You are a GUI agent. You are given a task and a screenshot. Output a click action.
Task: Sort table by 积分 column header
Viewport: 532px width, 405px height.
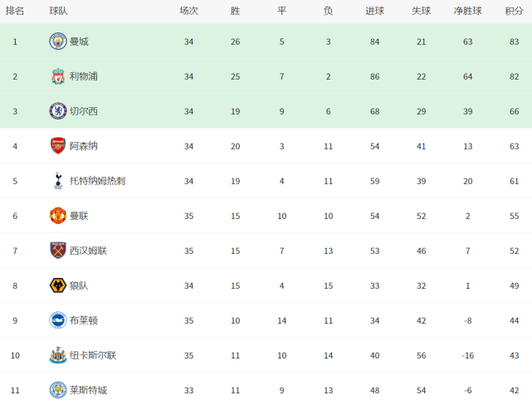[514, 11]
